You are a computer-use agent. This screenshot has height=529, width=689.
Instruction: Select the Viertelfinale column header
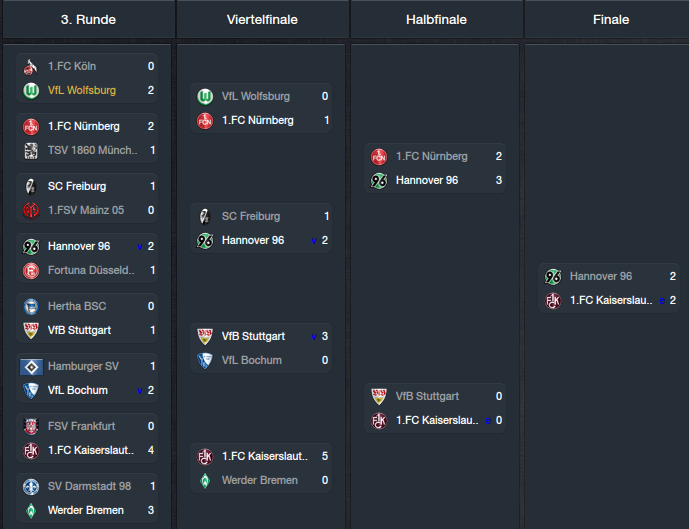(x=262, y=19)
